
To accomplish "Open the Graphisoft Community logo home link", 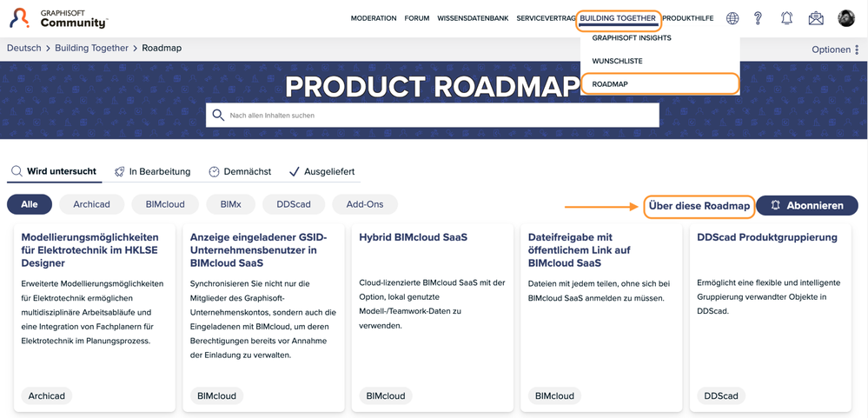I will [59, 18].
